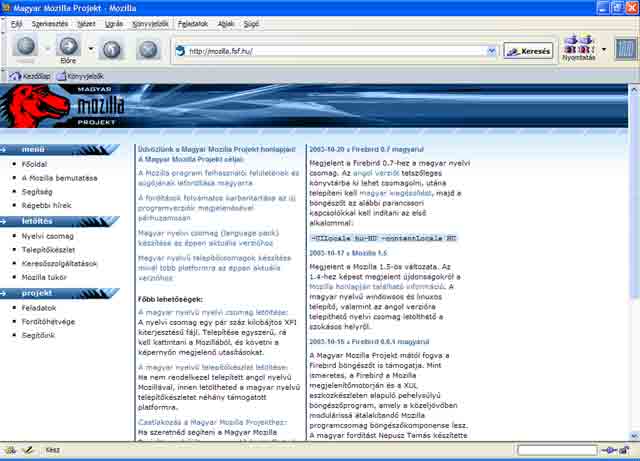Click the Előre forward button

click(x=68, y=49)
